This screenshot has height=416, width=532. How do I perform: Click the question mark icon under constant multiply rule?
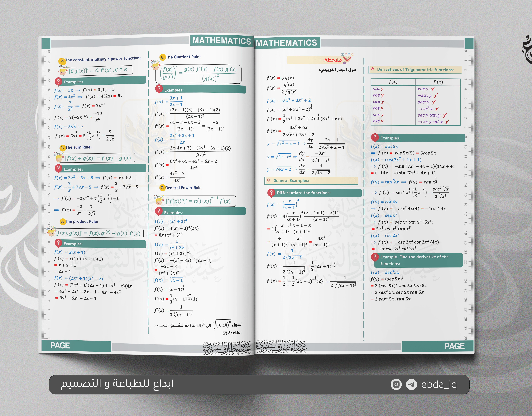58,82
